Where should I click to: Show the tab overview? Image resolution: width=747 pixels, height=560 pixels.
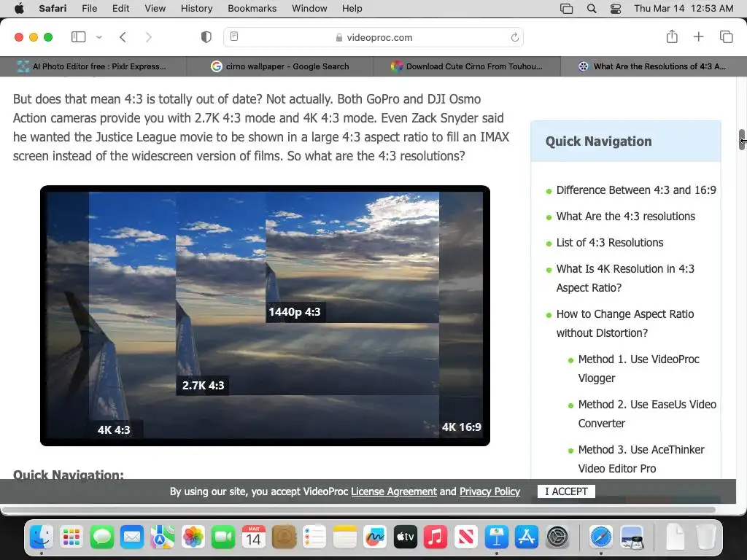(x=726, y=36)
